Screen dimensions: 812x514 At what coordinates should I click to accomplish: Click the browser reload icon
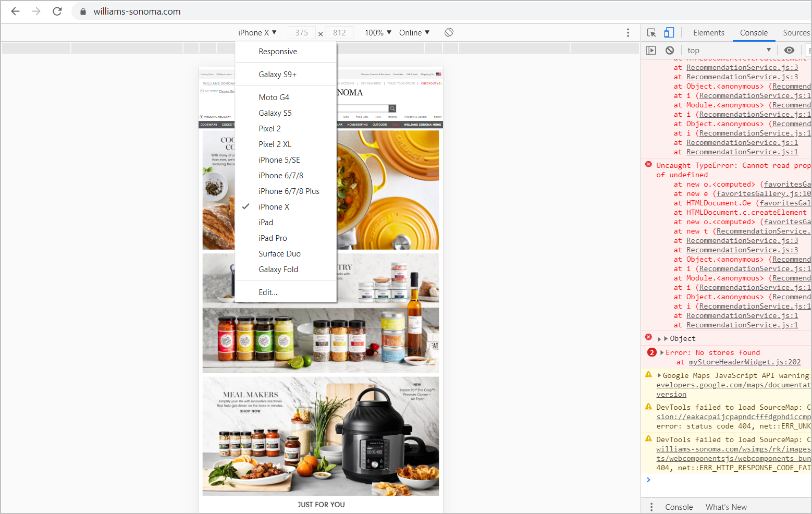tap(57, 11)
